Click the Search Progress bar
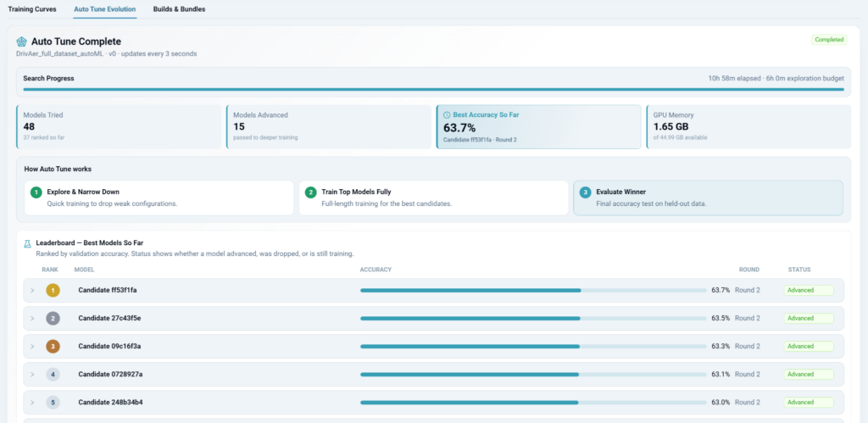Viewport: 868px width, 423px height. 433,89
